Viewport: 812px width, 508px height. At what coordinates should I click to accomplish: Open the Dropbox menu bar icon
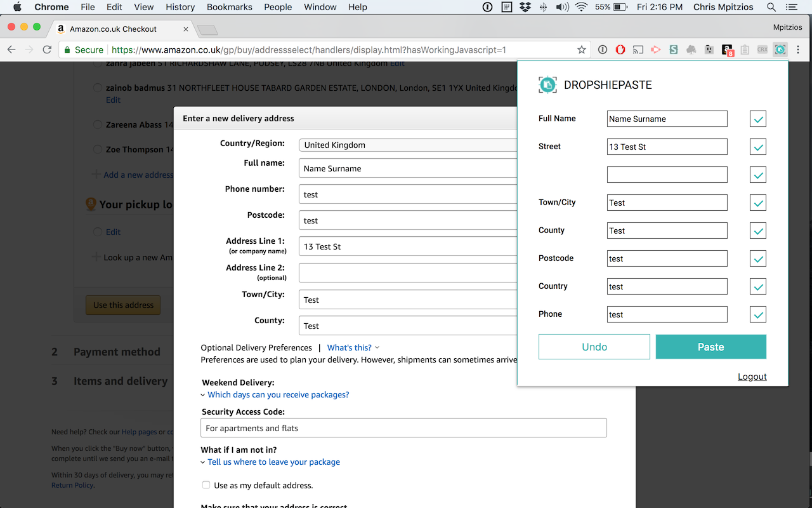click(525, 7)
